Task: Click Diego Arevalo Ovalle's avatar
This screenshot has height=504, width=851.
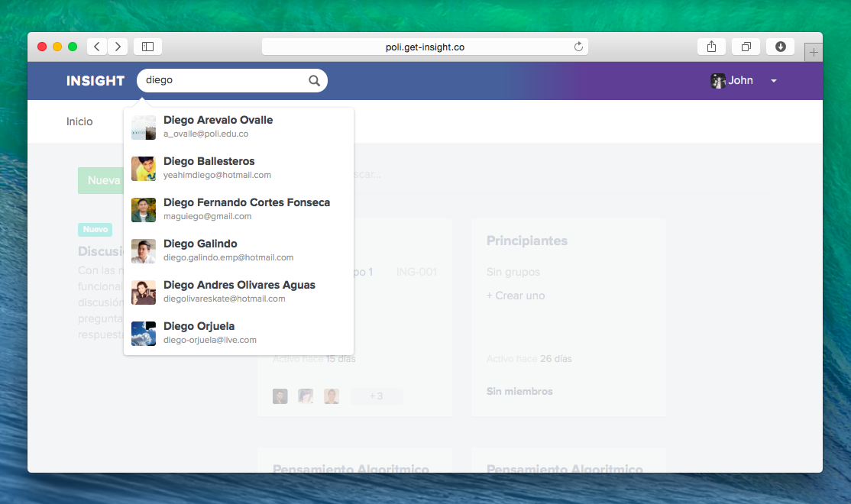Action: pyautogui.click(x=144, y=128)
